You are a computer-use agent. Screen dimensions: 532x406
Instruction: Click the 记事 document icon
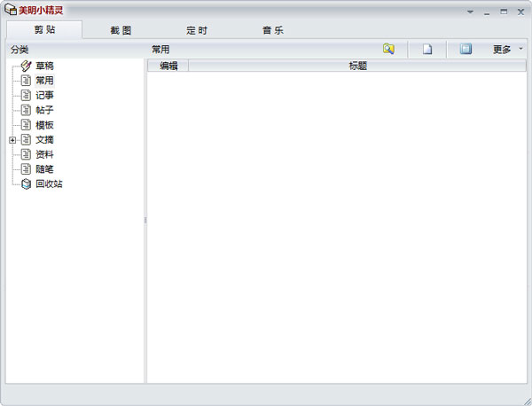click(26, 96)
